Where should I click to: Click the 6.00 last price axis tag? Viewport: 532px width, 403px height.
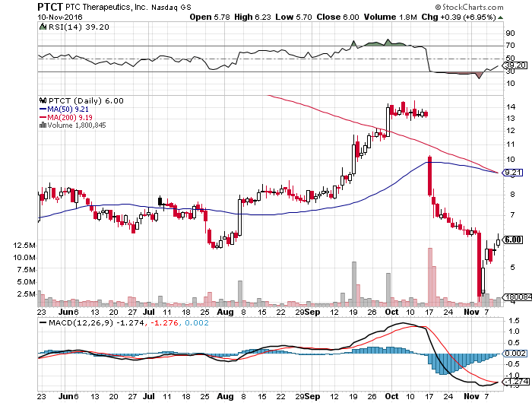pyautogui.click(x=513, y=240)
